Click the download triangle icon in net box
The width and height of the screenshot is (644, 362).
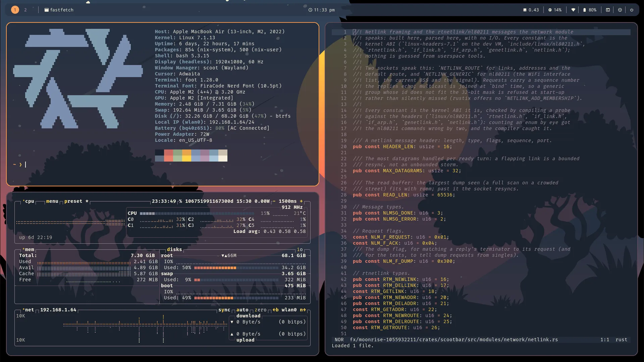(232, 322)
